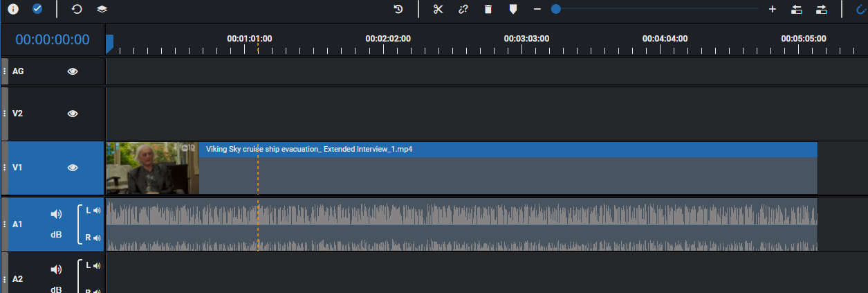Click the blue checkmark icon
This screenshot has height=293, width=868.
tap(37, 9)
